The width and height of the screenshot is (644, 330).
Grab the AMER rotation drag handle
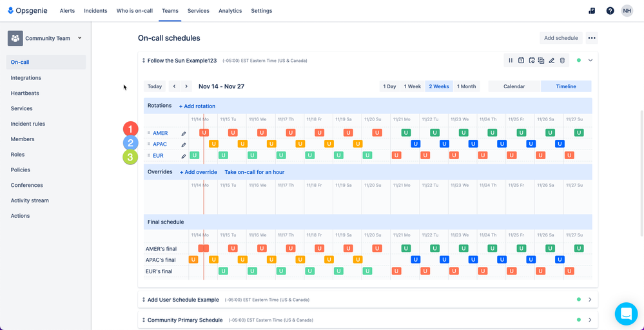point(149,133)
